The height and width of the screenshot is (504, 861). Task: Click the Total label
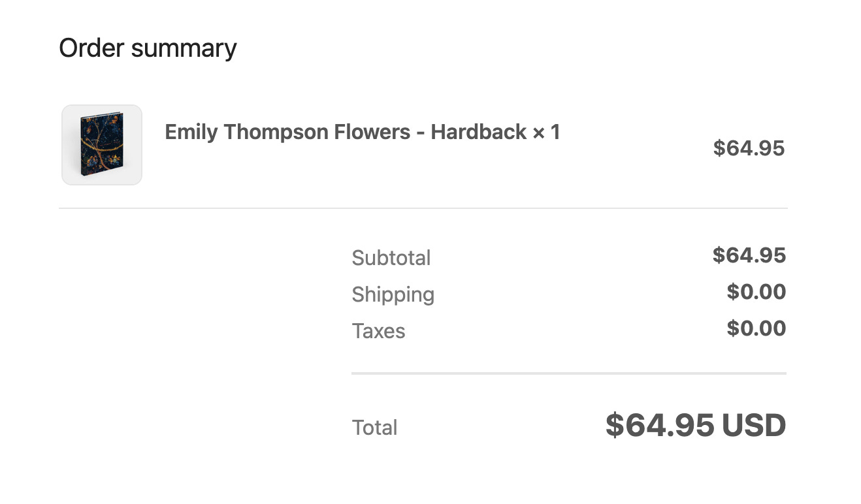pyautogui.click(x=374, y=428)
